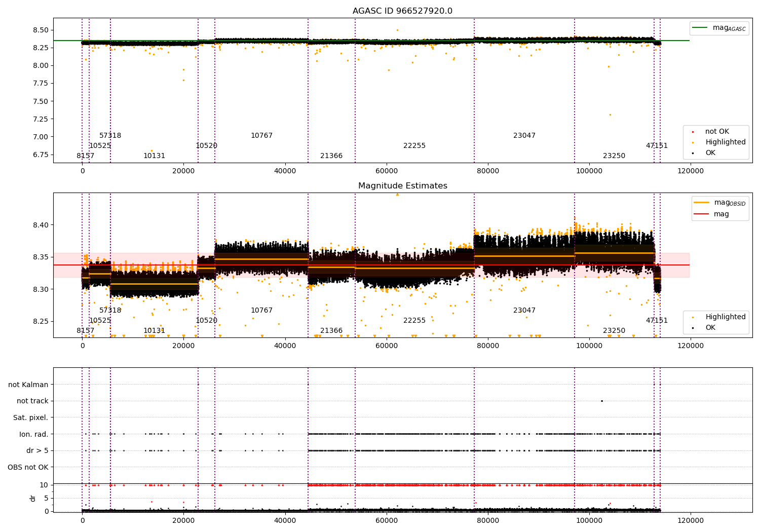The width and height of the screenshot is (760, 532).
Task: Click y-axis tick "8.35" on Magnitude Estimates plot
Action: (41, 257)
